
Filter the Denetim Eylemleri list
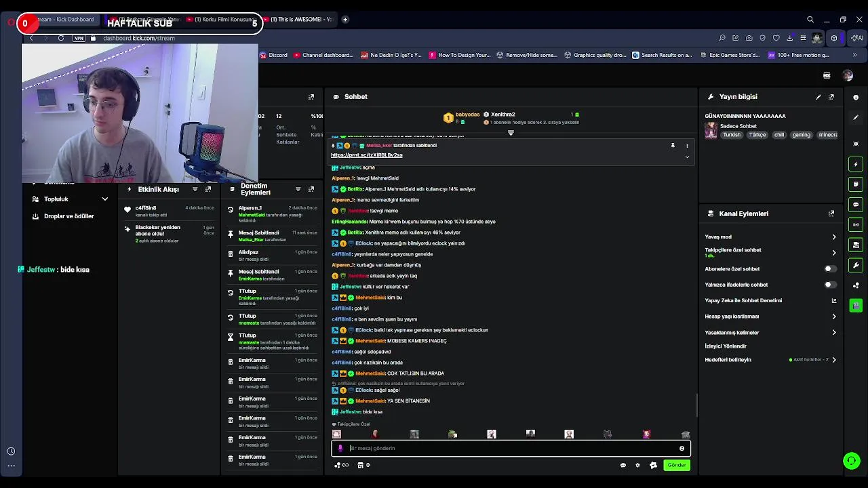pos(298,189)
